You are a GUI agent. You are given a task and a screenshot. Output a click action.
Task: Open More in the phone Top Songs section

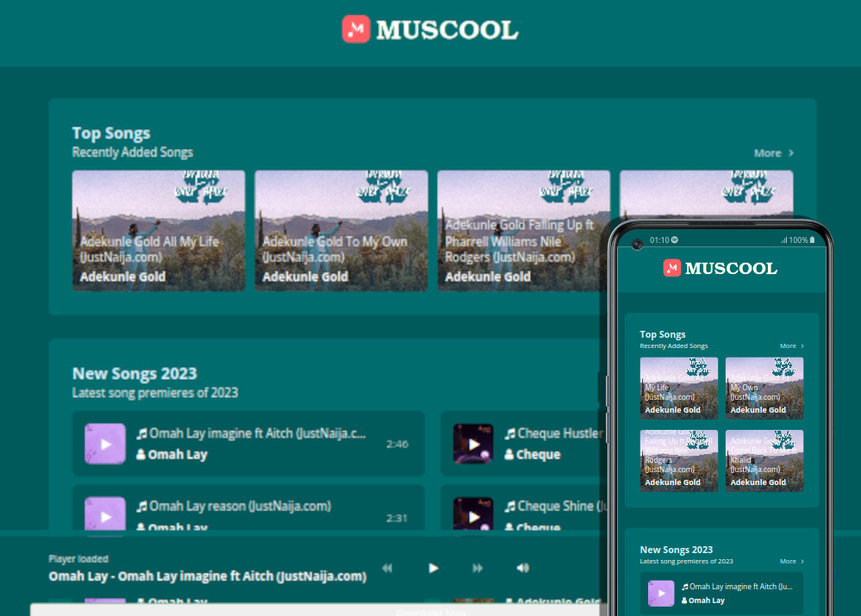(788, 345)
